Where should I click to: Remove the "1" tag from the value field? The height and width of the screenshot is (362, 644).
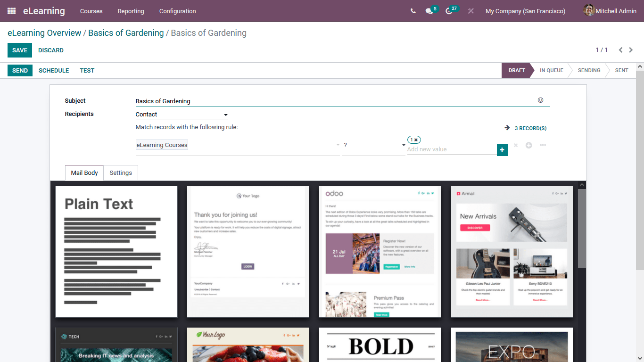click(x=417, y=140)
